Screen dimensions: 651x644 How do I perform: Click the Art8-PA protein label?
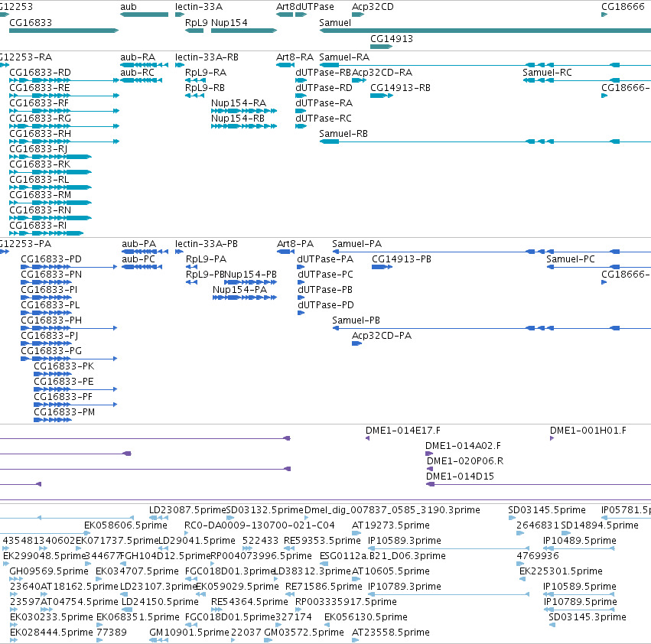[295, 244]
